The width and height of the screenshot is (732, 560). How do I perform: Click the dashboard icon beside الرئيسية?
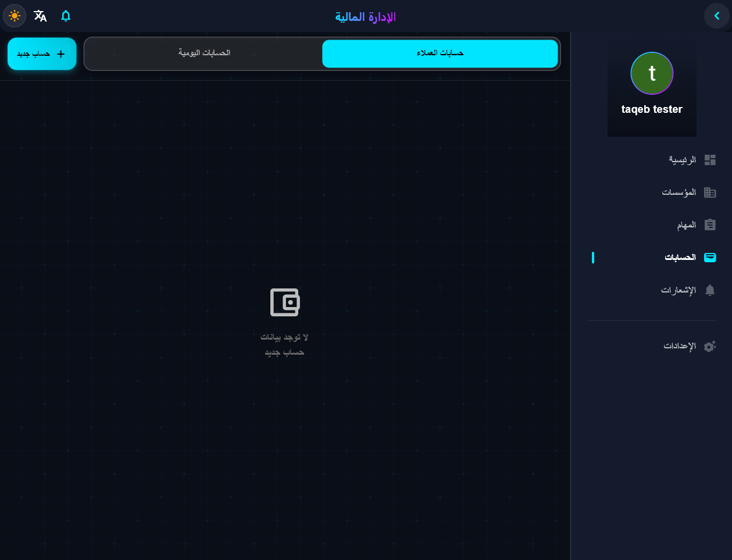click(710, 160)
